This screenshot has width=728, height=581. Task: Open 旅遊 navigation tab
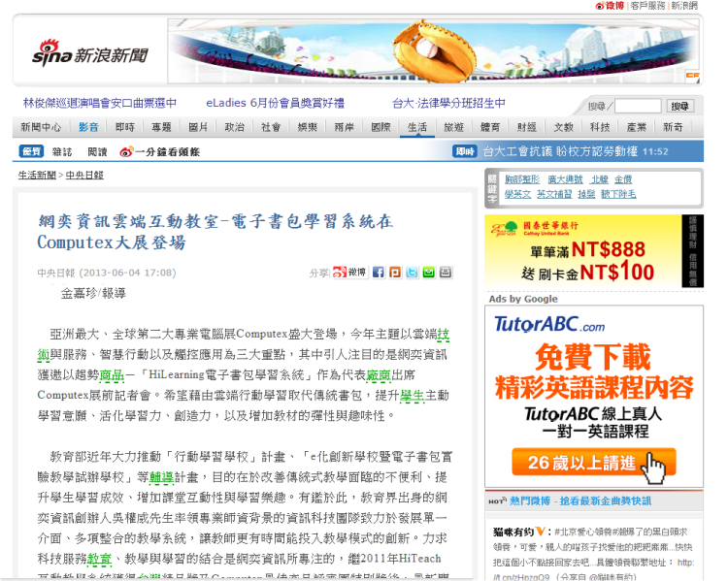click(453, 127)
